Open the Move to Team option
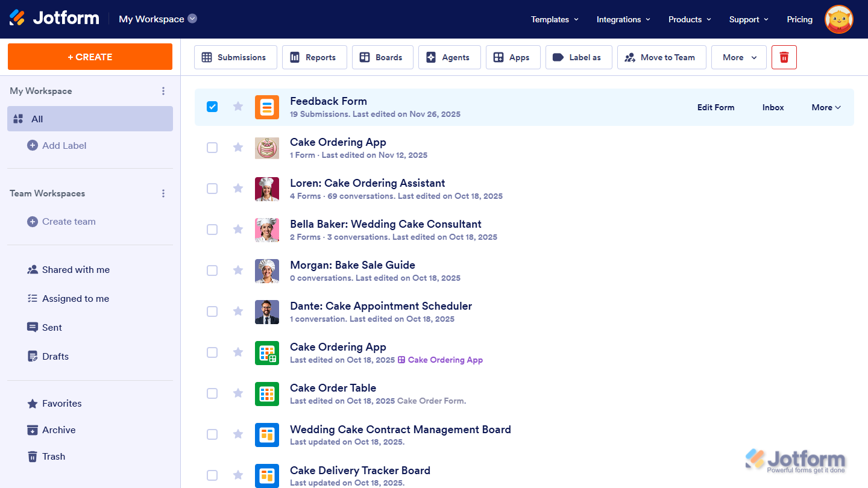The width and height of the screenshot is (868, 488). click(x=661, y=57)
